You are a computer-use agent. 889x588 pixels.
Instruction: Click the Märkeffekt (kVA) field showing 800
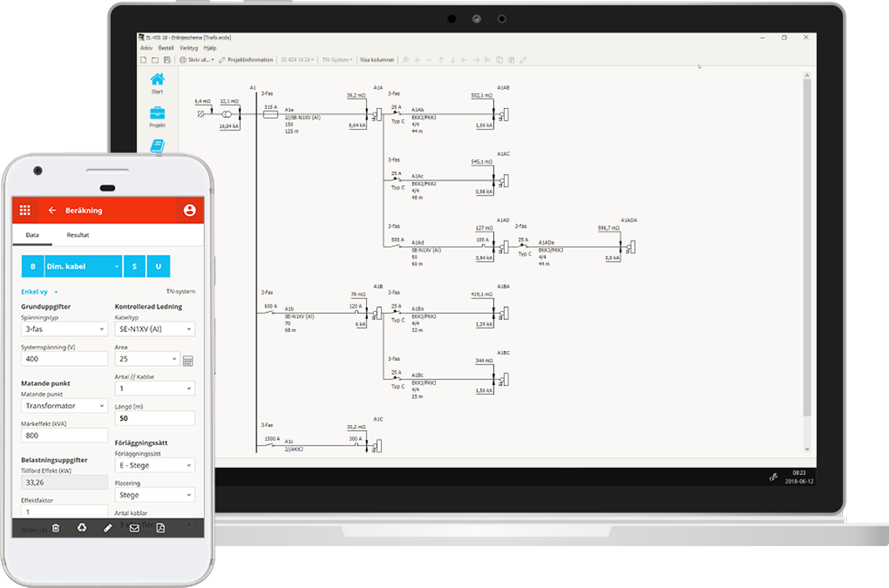[64, 435]
